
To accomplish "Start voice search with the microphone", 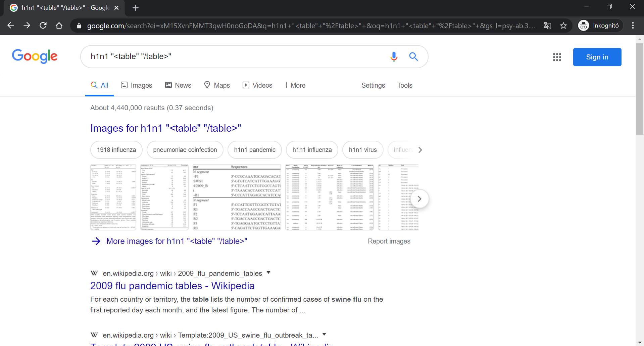I will (x=394, y=56).
